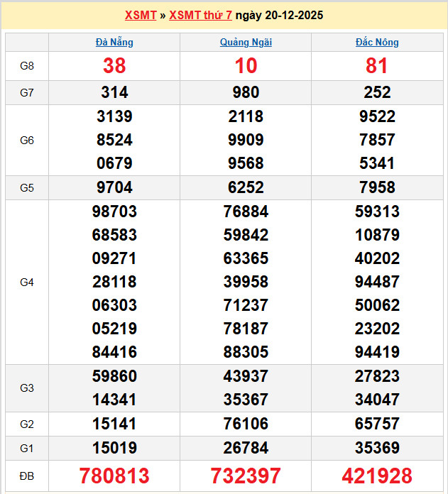Open the Đắc Nông province link
The height and width of the screenshot is (494, 448).
click(377, 42)
